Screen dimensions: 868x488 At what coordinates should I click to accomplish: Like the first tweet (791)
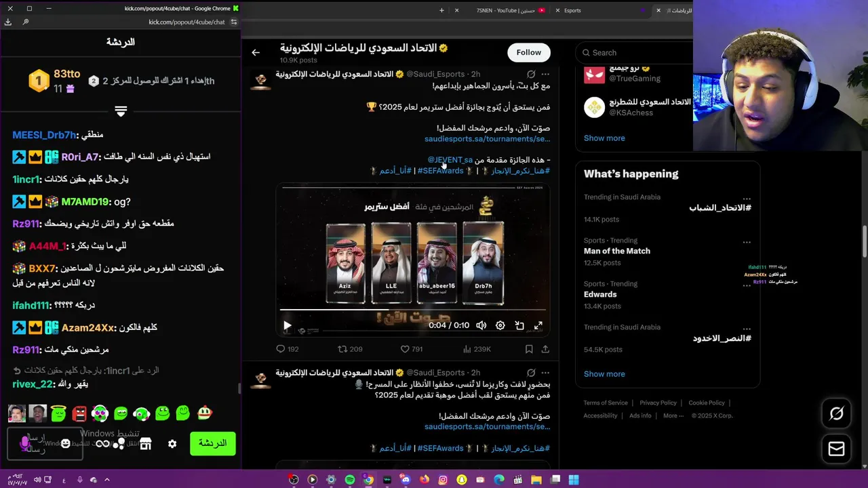411,349
